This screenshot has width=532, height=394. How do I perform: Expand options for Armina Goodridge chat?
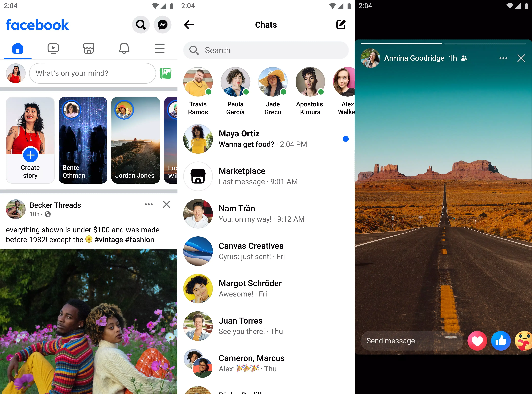tap(503, 58)
